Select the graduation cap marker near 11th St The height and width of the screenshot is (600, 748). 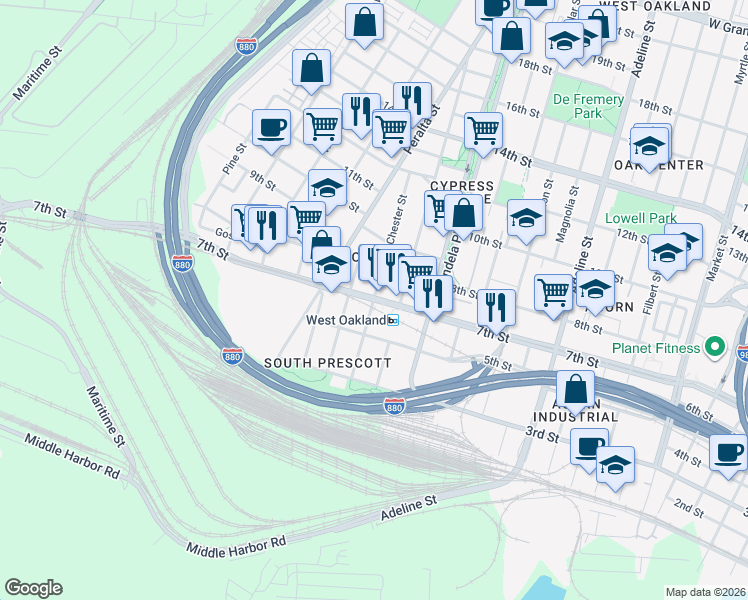click(327, 190)
